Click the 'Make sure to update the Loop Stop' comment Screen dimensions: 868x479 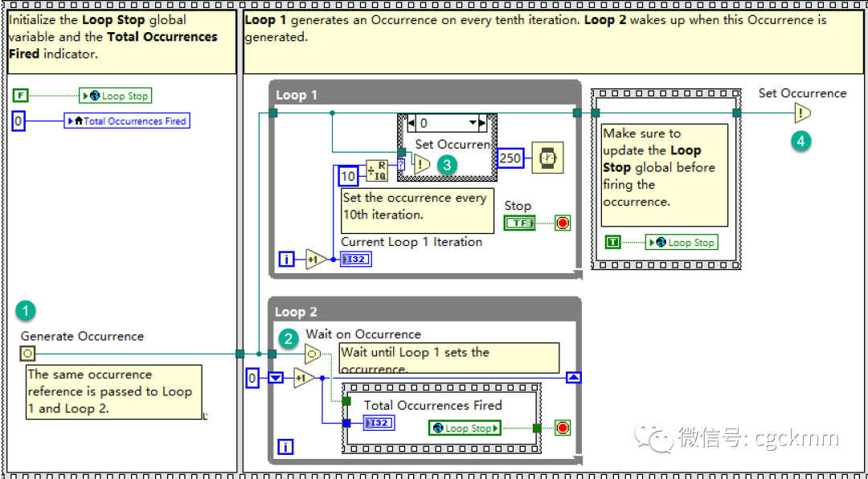(665, 175)
